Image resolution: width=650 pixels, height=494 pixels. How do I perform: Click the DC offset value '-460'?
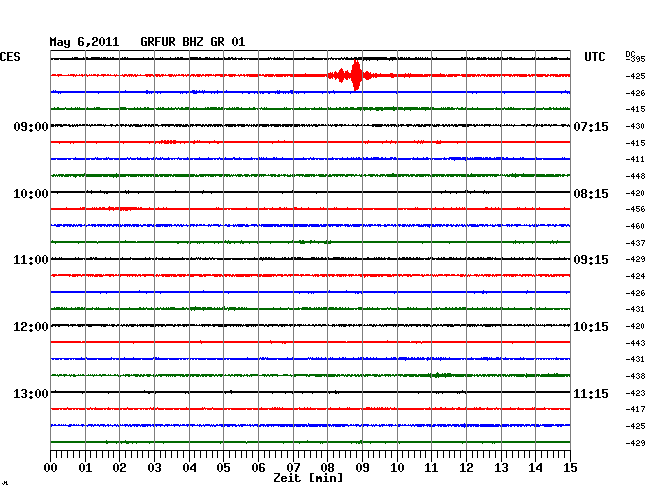coord(635,226)
